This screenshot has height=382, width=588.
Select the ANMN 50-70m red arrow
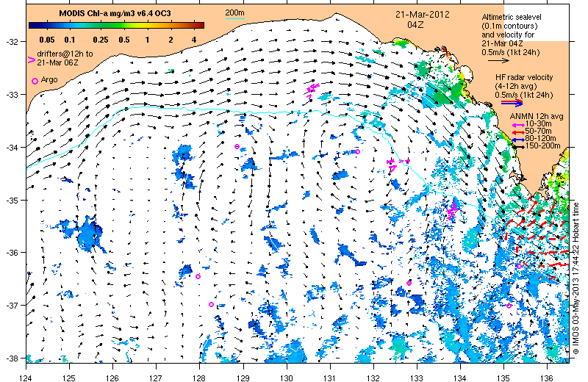[520, 132]
